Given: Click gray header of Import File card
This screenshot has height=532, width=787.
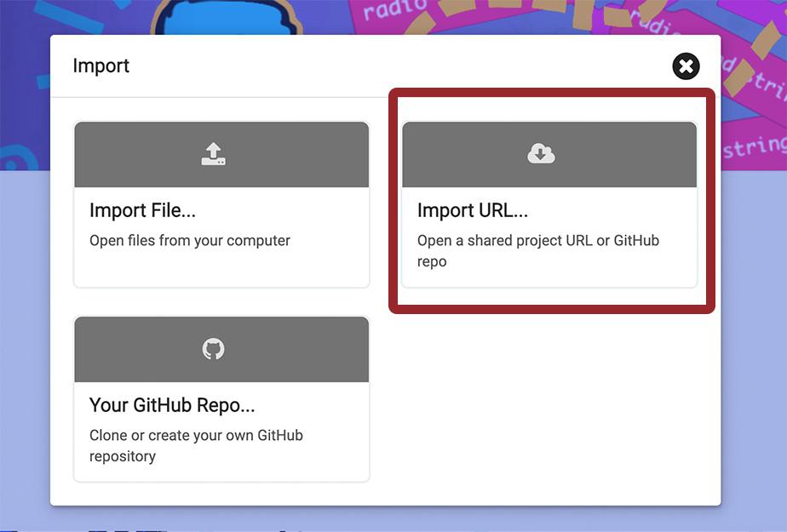Looking at the screenshot, I should coord(221,154).
